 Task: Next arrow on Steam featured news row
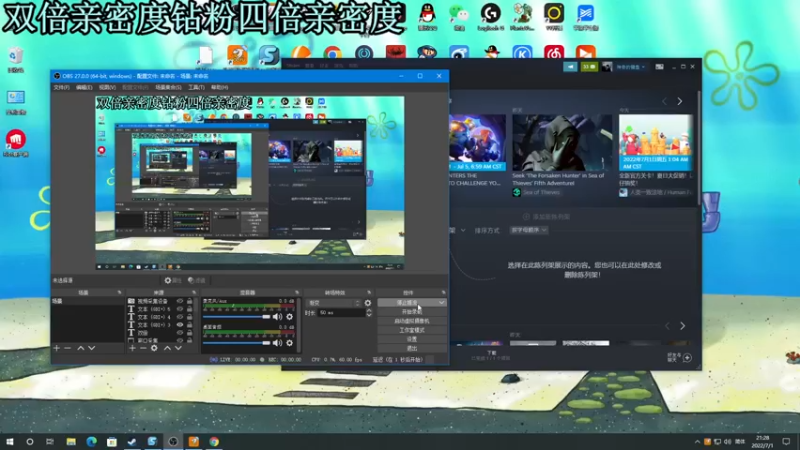[x=680, y=101]
